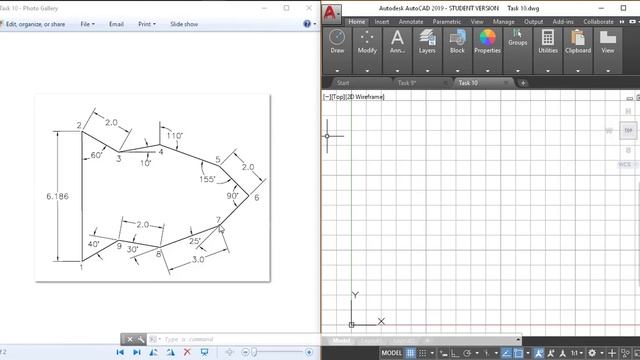Toggle dynamic input in the status bar

[444, 353]
